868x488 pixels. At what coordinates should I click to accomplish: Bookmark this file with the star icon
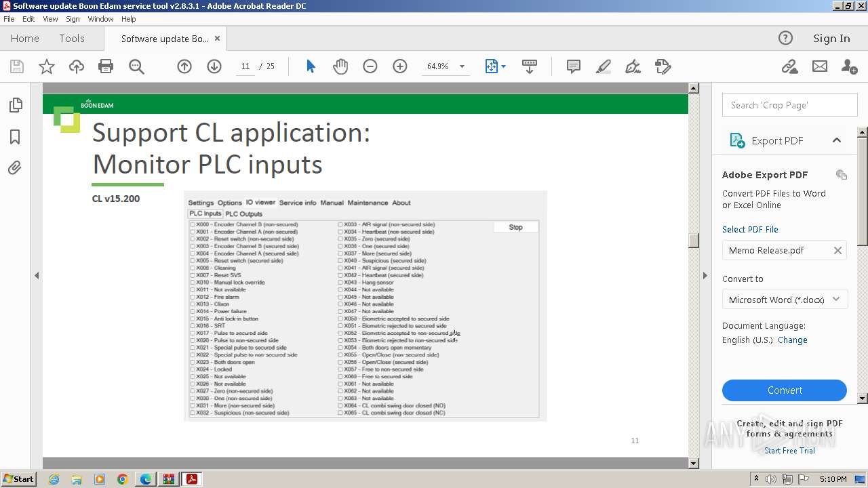47,66
